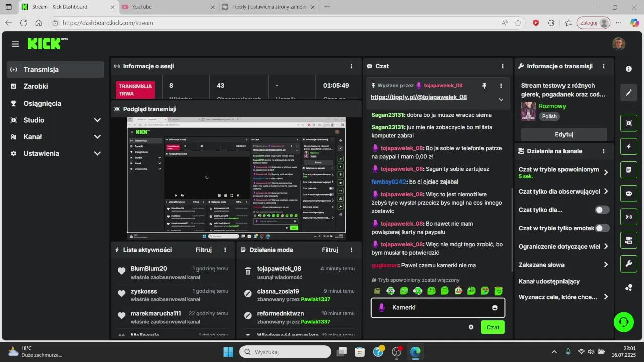
Task: Open Czat panel three-dot menu
Action: pyautogui.click(x=503, y=66)
